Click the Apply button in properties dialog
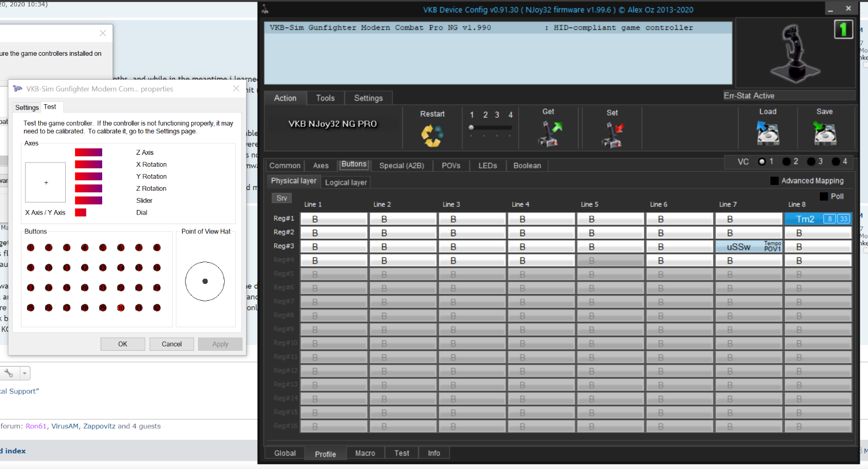The height and width of the screenshot is (469, 868). tap(220, 344)
